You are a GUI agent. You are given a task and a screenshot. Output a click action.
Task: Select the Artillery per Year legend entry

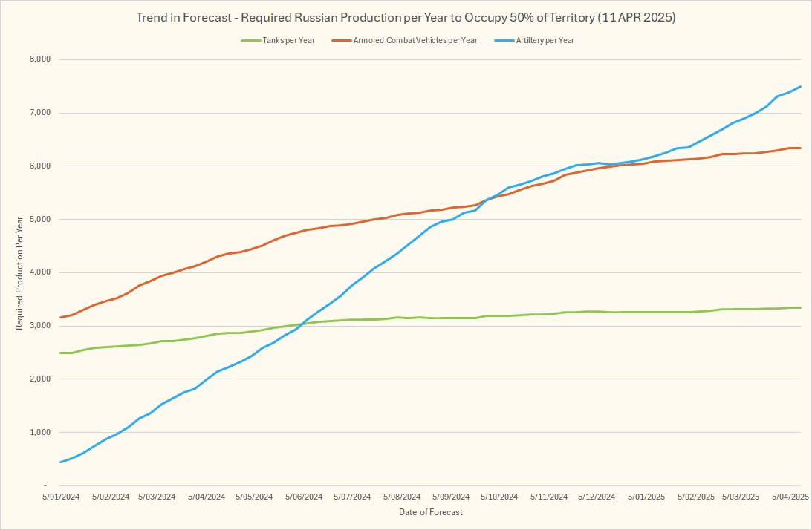545,40
